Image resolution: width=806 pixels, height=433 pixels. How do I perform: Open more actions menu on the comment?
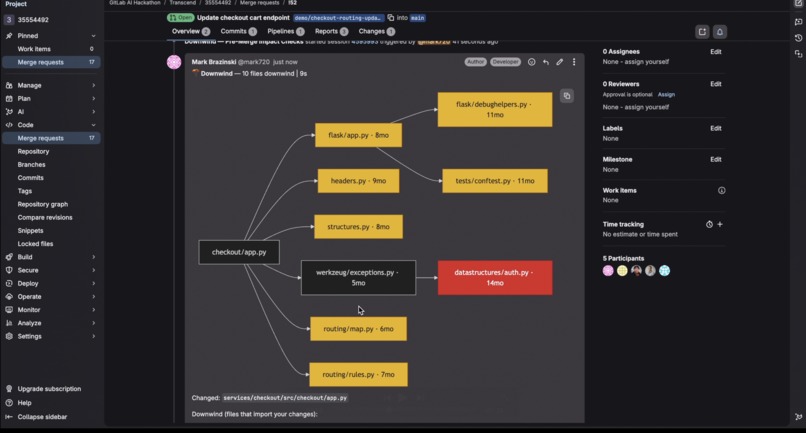pos(574,62)
